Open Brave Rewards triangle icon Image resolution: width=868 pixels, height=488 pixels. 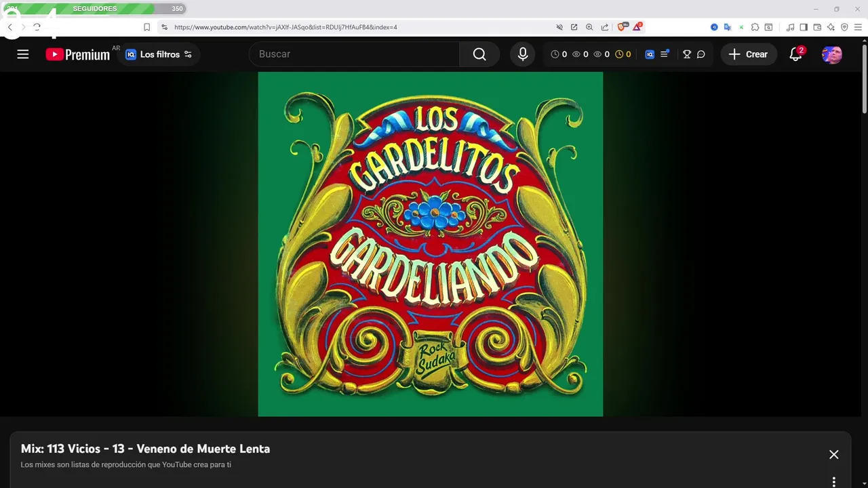(x=637, y=27)
